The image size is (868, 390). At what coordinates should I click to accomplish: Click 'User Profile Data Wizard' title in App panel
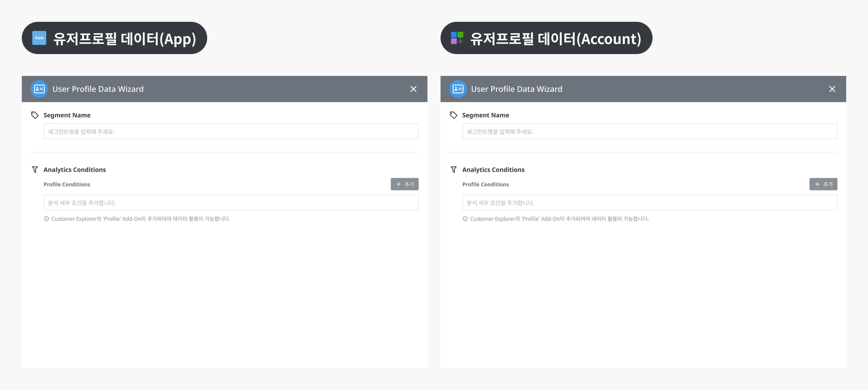click(x=98, y=89)
